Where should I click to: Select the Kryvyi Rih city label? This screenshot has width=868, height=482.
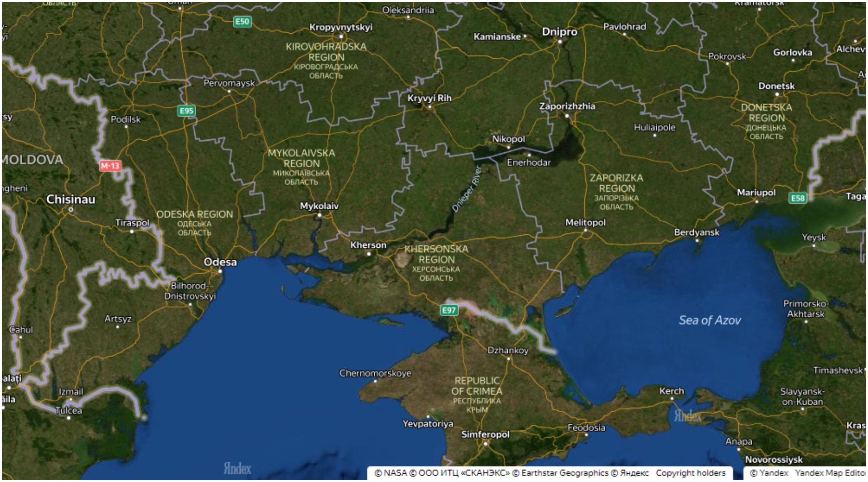pyautogui.click(x=429, y=98)
